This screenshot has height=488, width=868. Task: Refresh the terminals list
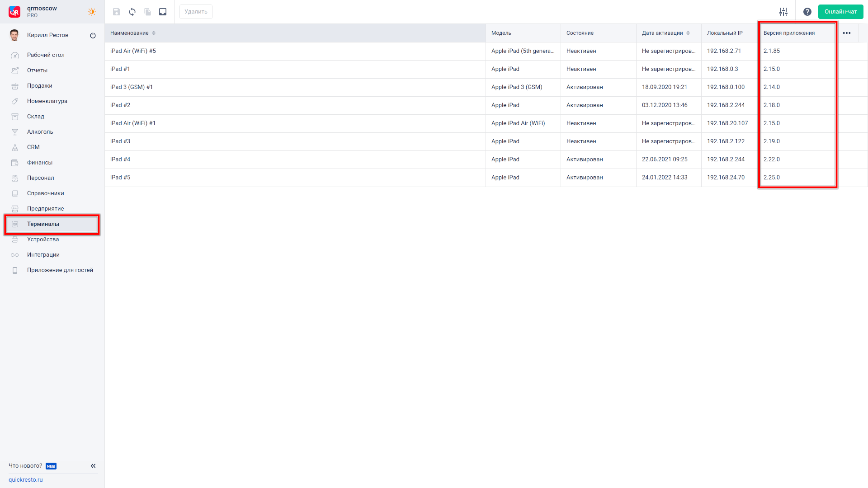coord(132,12)
